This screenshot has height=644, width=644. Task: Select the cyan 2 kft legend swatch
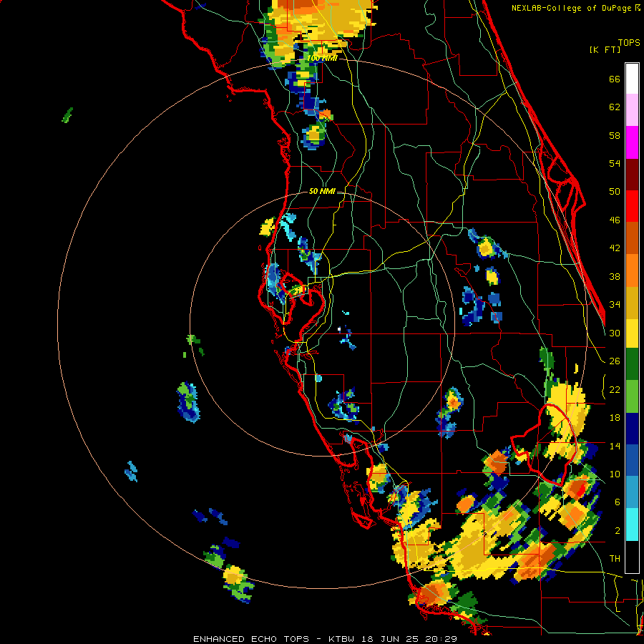pos(632,525)
